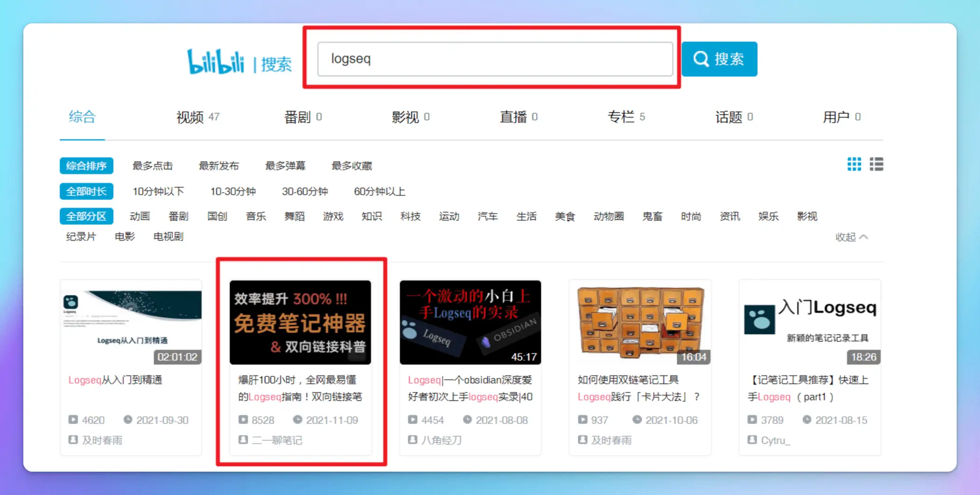
Task: Filter by 电影 category
Action: click(x=125, y=237)
